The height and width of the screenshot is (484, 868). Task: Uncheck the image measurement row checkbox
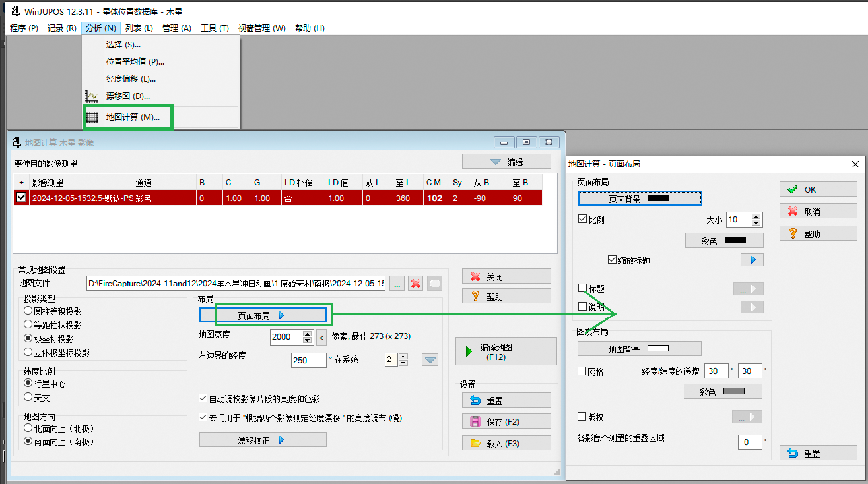click(x=21, y=198)
